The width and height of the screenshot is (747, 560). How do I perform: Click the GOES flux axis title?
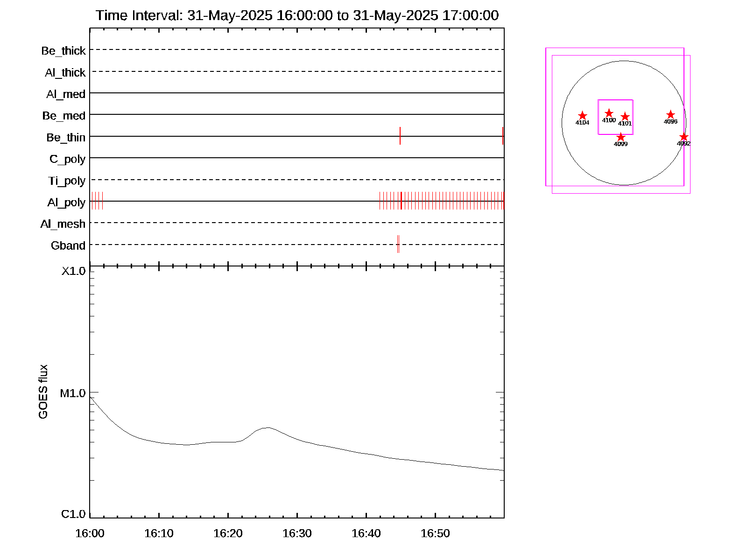[x=43, y=392]
